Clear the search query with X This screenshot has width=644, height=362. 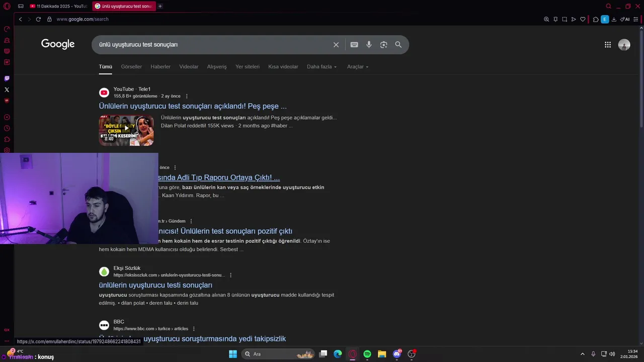[x=336, y=45]
